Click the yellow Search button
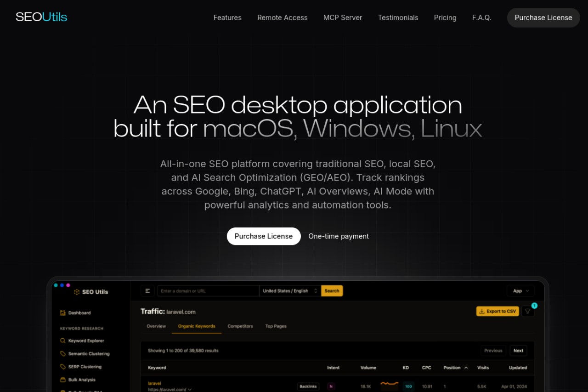Screen dimensions: 588x392 [332, 291]
